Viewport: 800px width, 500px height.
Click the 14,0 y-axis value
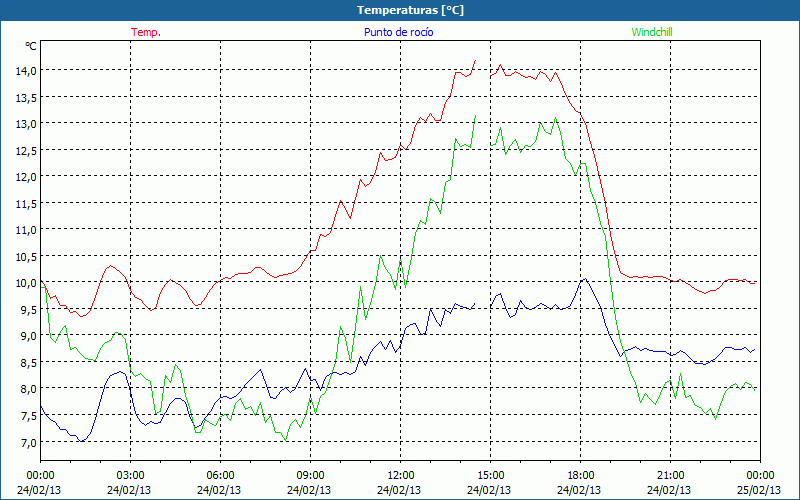point(26,70)
